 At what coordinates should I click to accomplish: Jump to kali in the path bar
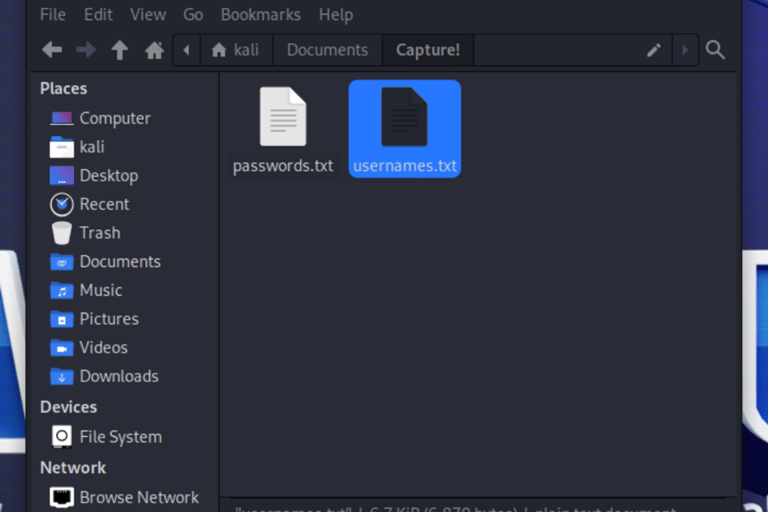[237, 50]
